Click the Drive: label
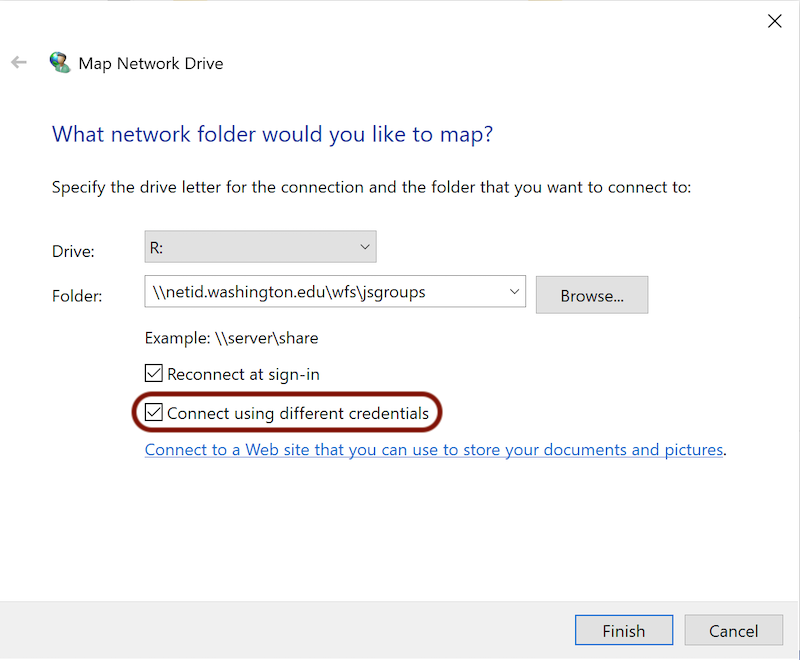Viewport: 800px width, 660px height. point(73,251)
